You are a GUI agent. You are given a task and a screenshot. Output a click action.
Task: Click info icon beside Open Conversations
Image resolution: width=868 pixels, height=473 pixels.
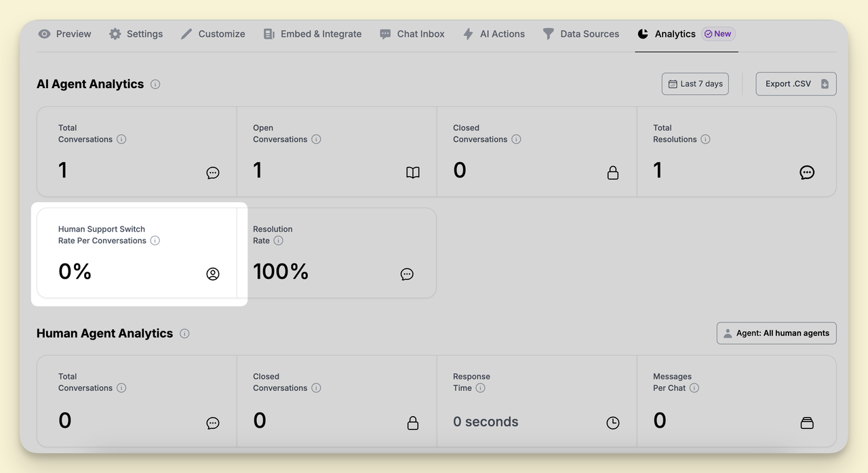(316, 139)
